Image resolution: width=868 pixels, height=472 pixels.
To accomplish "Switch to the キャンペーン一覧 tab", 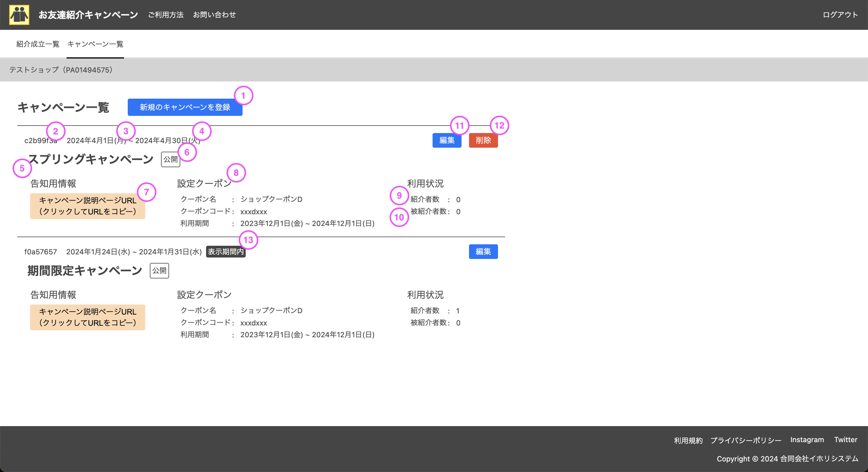I will (x=95, y=44).
